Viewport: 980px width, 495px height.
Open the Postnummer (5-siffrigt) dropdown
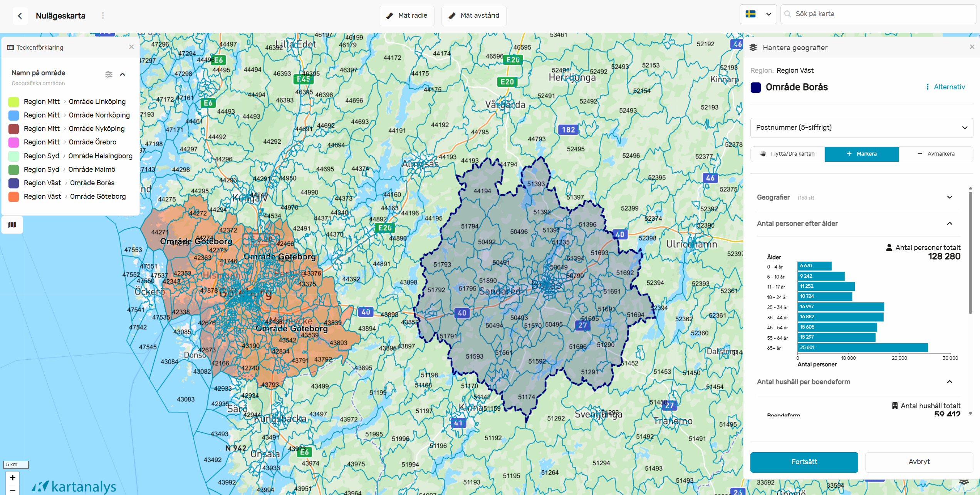pyautogui.click(x=861, y=128)
